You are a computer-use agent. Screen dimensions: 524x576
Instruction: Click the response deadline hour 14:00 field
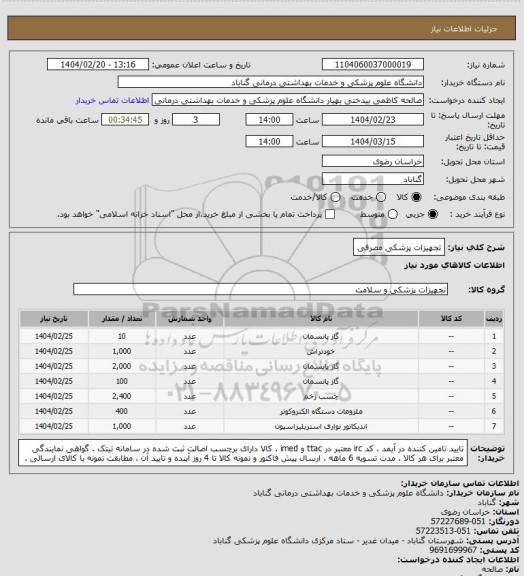pyautogui.click(x=269, y=120)
